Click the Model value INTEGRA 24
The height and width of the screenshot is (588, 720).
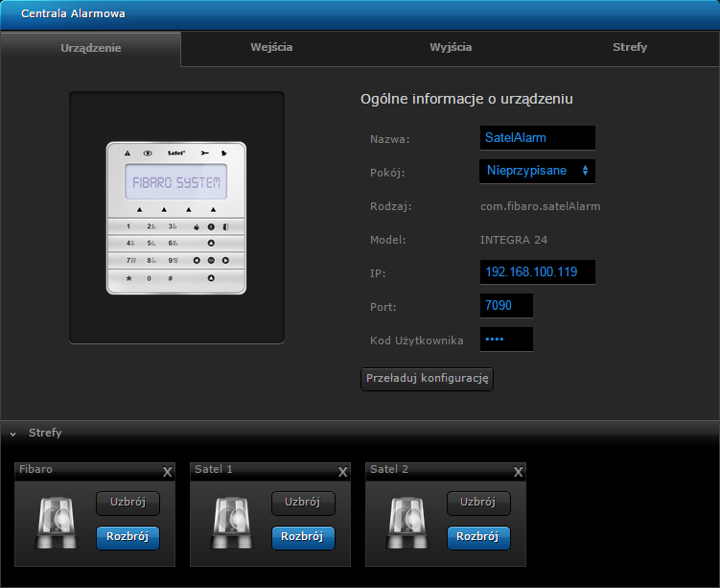(x=513, y=240)
